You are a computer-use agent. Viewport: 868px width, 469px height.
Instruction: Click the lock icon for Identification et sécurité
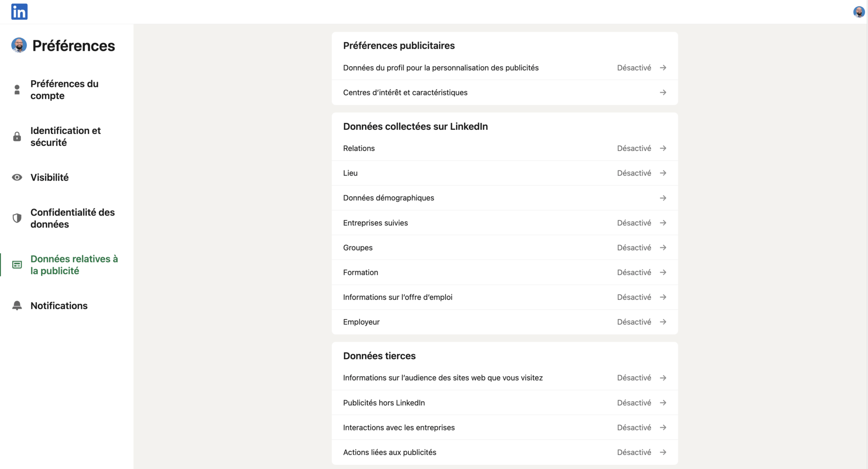[17, 137]
